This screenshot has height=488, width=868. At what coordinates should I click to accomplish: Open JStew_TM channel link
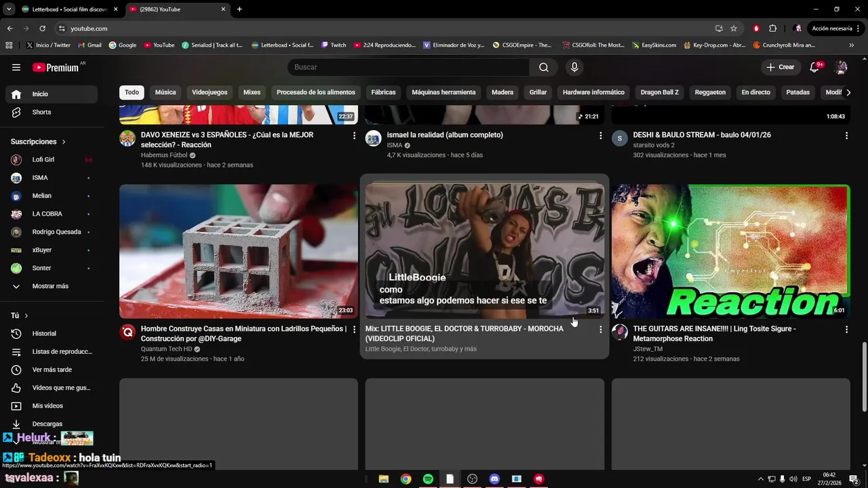648,349
